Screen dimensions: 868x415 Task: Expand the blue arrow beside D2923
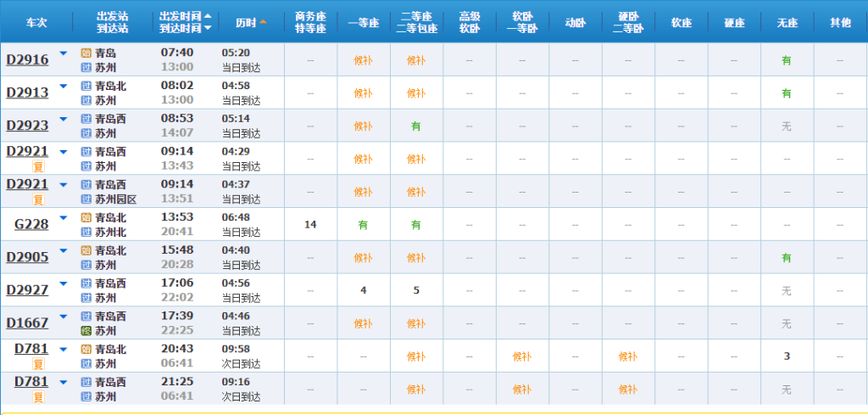coord(63,120)
